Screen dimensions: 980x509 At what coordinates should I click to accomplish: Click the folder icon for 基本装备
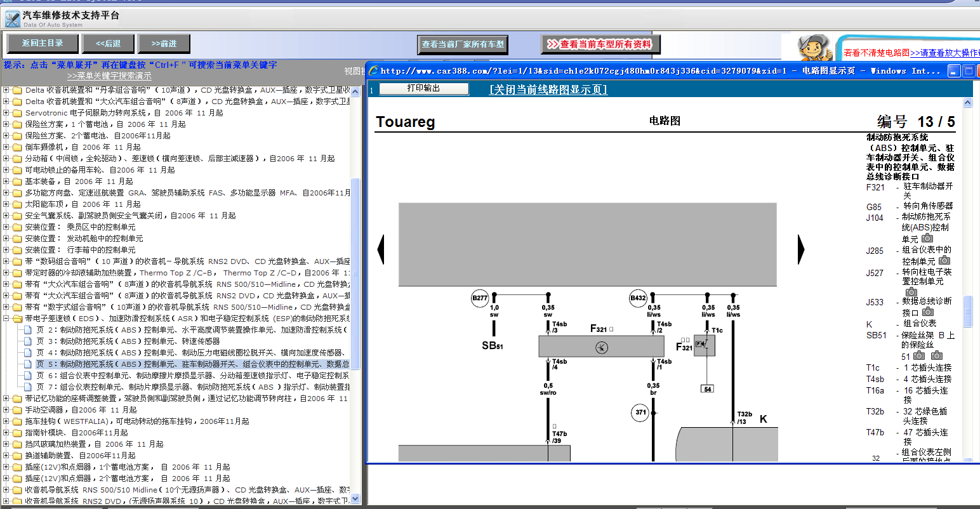coord(17,182)
